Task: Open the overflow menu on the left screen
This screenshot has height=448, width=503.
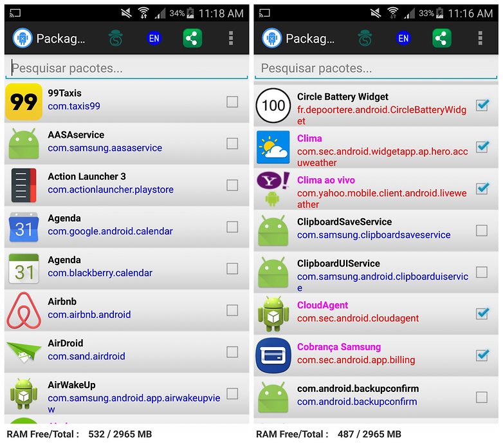Action: point(231,38)
